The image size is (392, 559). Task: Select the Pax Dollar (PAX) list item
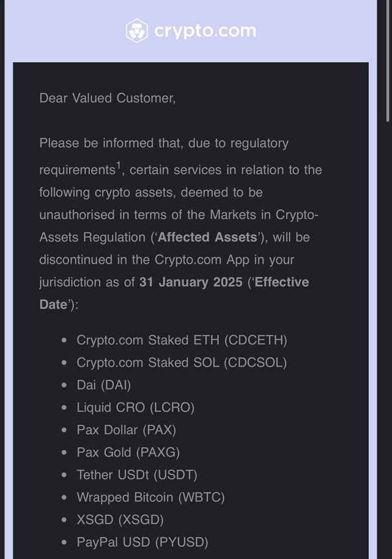click(126, 430)
